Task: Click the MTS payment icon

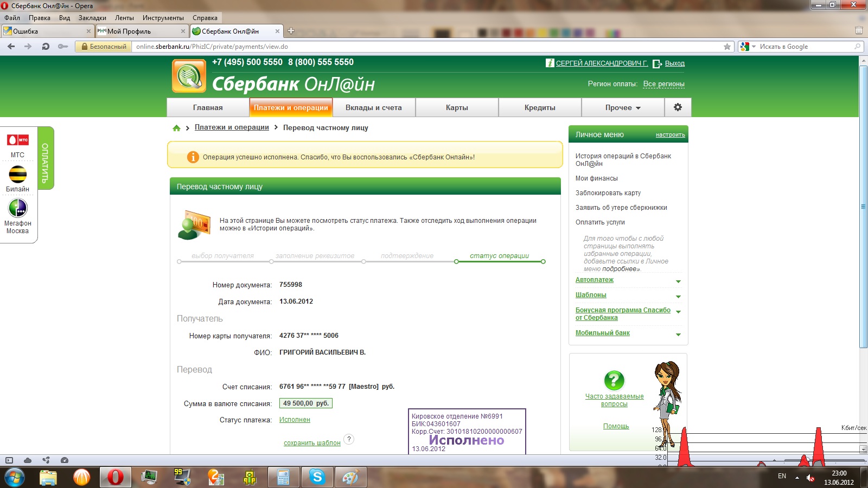Action: (x=17, y=140)
